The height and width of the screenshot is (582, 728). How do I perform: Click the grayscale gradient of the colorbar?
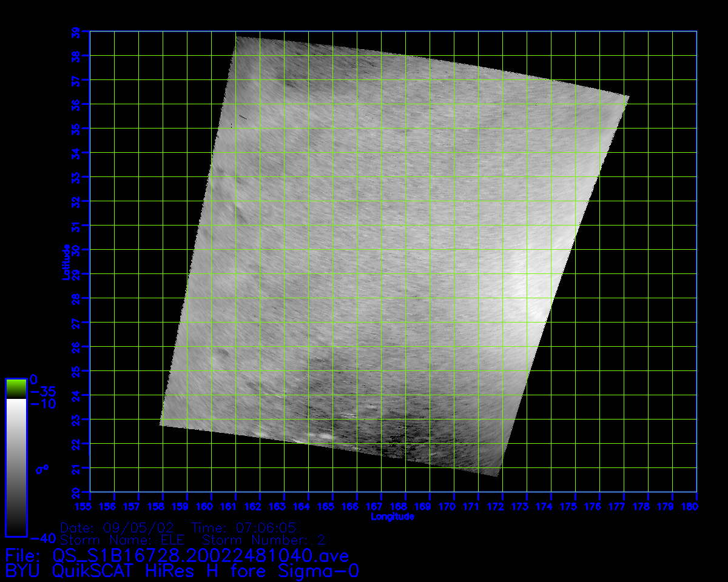click(16, 467)
